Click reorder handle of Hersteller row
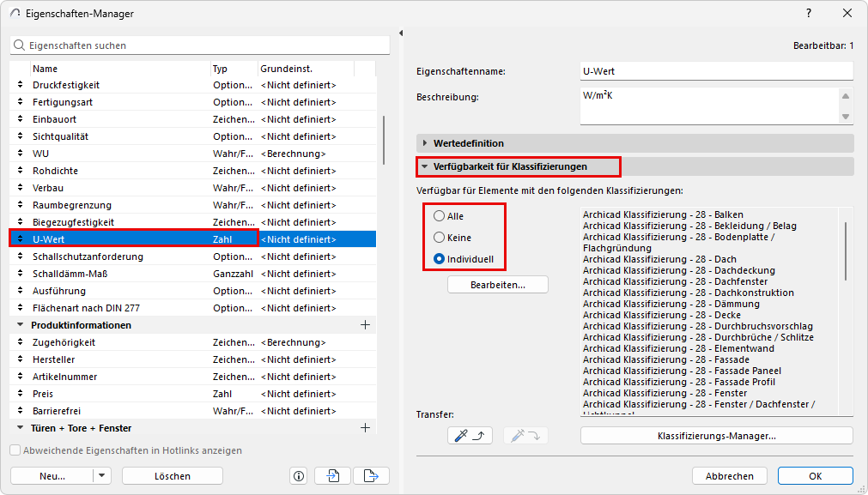This screenshot has height=495, width=868. coord(21,359)
